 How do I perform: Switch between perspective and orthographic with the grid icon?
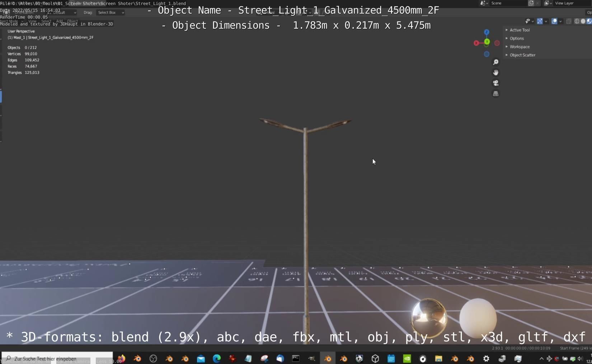point(495,94)
